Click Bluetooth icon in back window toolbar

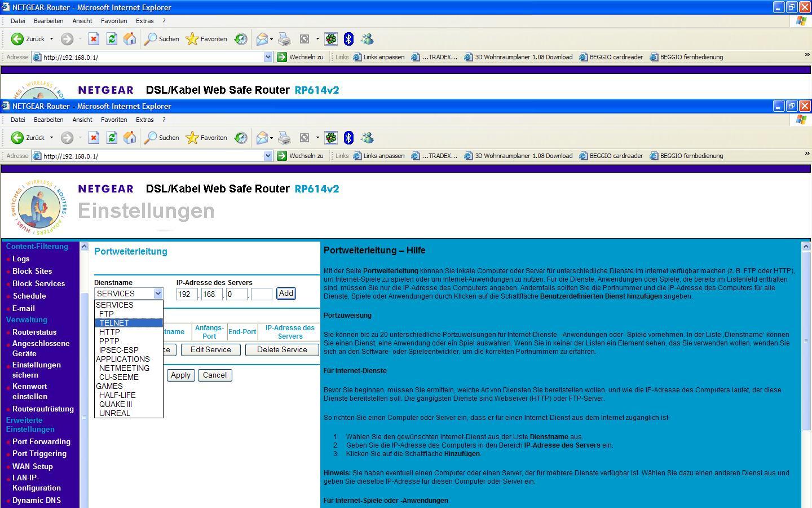click(x=348, y=39)
